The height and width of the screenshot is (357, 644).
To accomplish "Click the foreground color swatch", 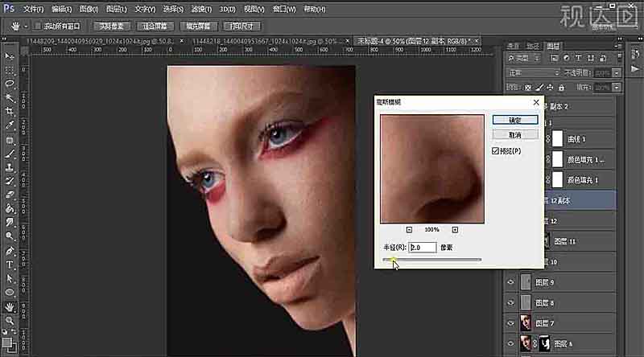I will tap(7, 343).
